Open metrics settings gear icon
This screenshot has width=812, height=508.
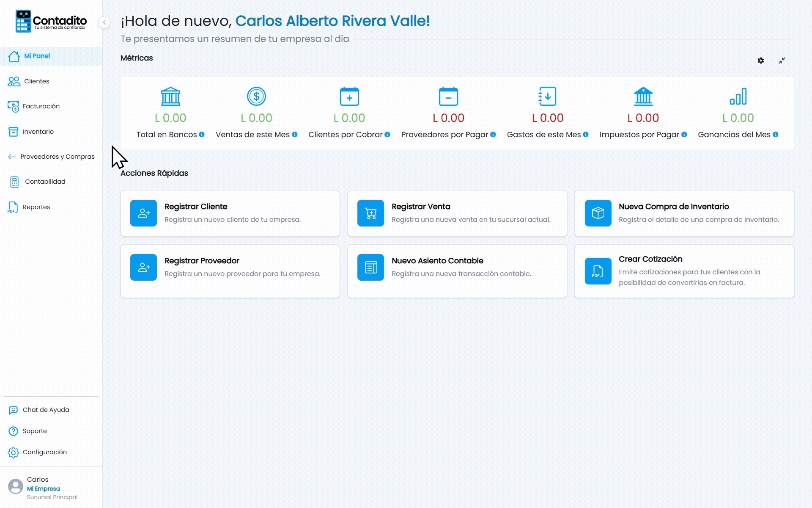[x=760, y=61]
